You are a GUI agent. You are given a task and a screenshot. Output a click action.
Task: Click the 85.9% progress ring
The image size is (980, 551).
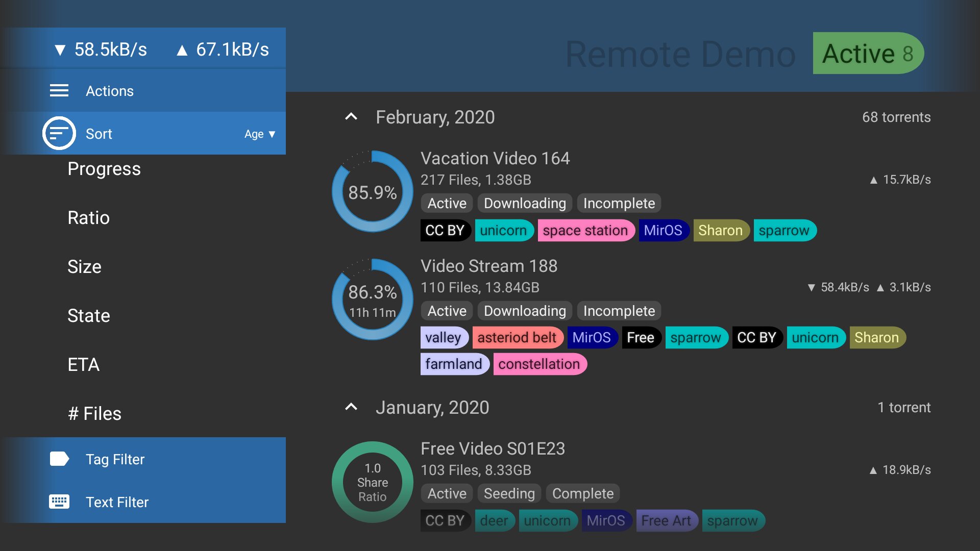372,192
